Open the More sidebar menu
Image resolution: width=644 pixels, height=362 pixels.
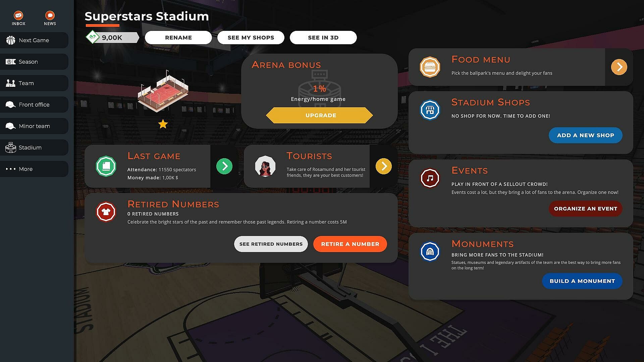click(34, 169)
